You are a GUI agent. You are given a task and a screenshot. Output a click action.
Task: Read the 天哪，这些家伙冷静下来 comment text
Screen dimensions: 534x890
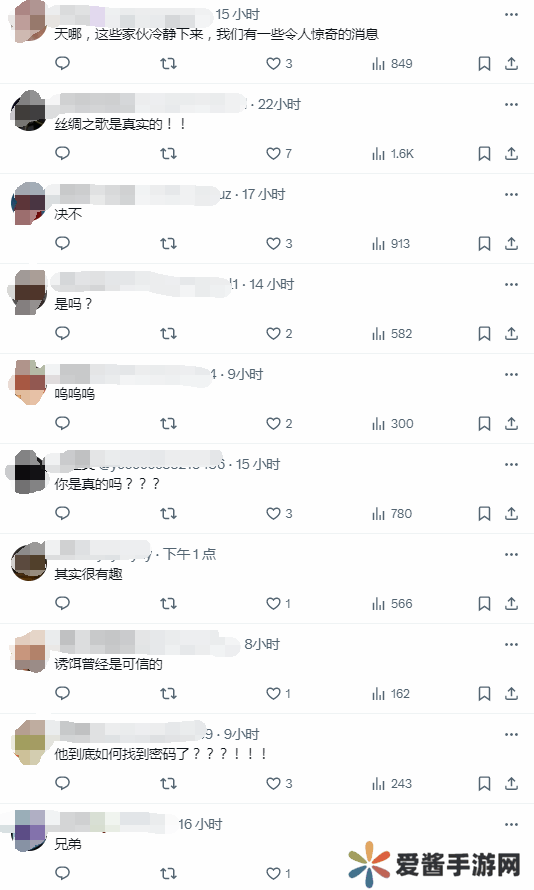[216, 35]
